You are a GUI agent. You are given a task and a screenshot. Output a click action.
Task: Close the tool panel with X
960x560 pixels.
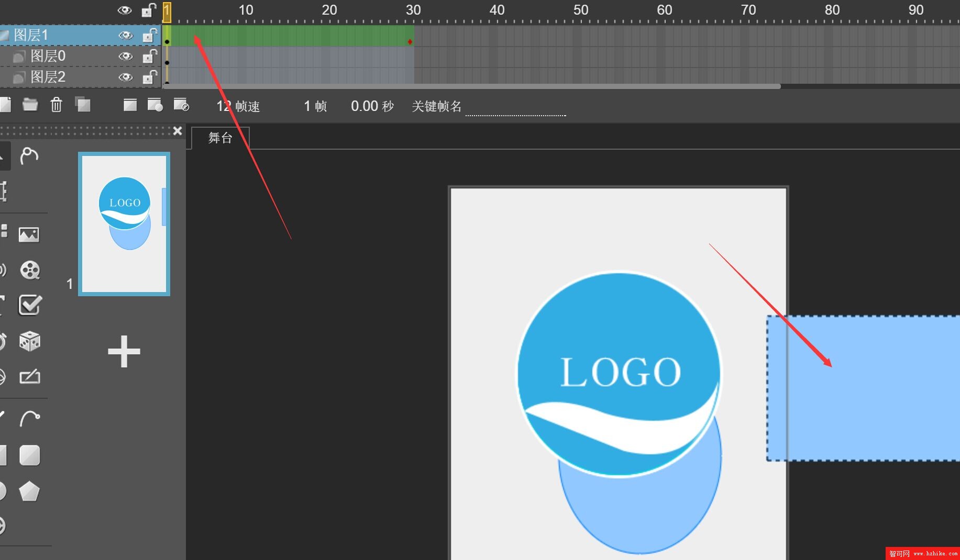pyautogui.click(x=178, y=131)
